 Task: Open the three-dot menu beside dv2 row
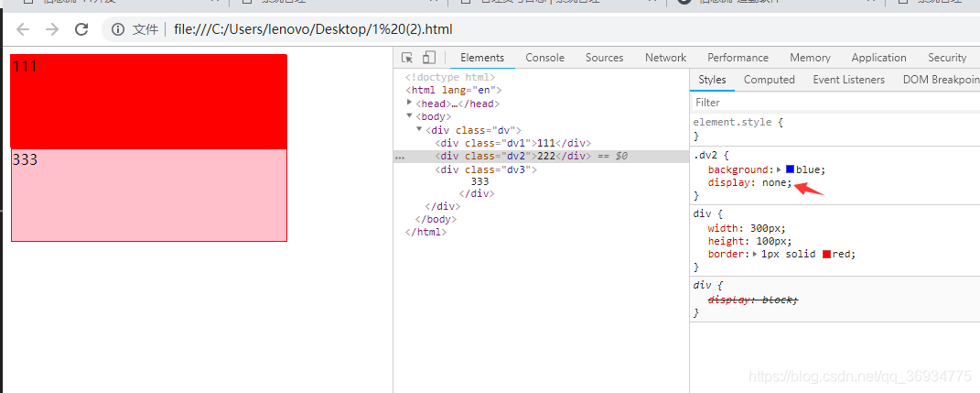[x=400, y=158]
